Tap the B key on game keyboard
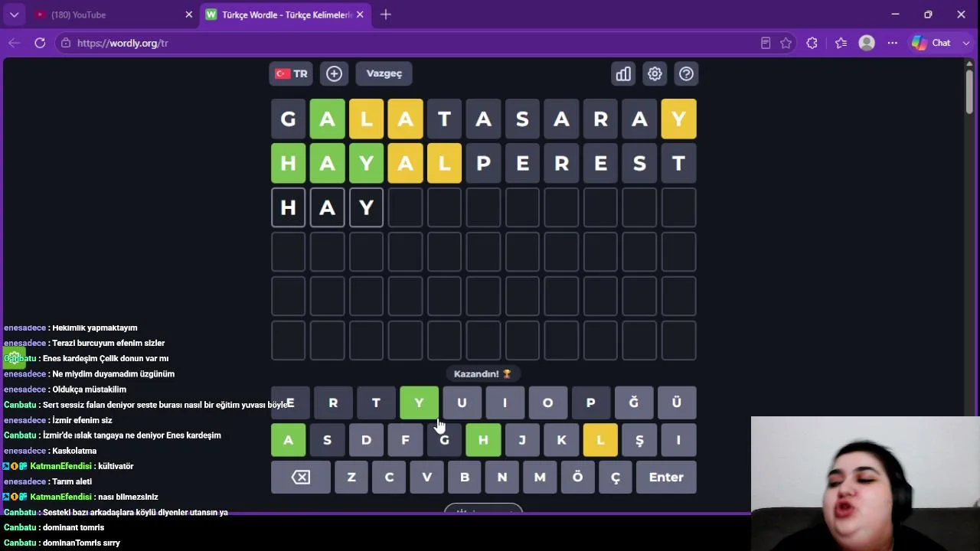 pyautogui.click(x=464, y=477)
